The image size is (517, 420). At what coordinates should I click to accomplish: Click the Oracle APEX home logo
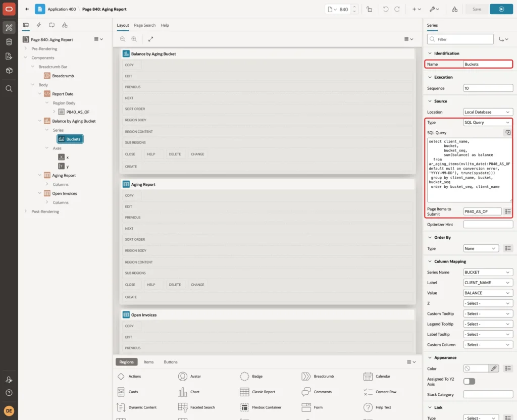coord(9,9)
